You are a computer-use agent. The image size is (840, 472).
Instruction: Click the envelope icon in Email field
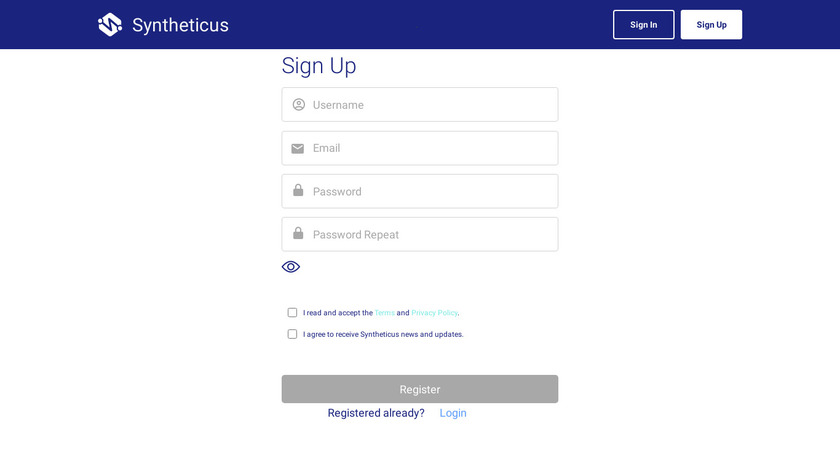[298, 148]
